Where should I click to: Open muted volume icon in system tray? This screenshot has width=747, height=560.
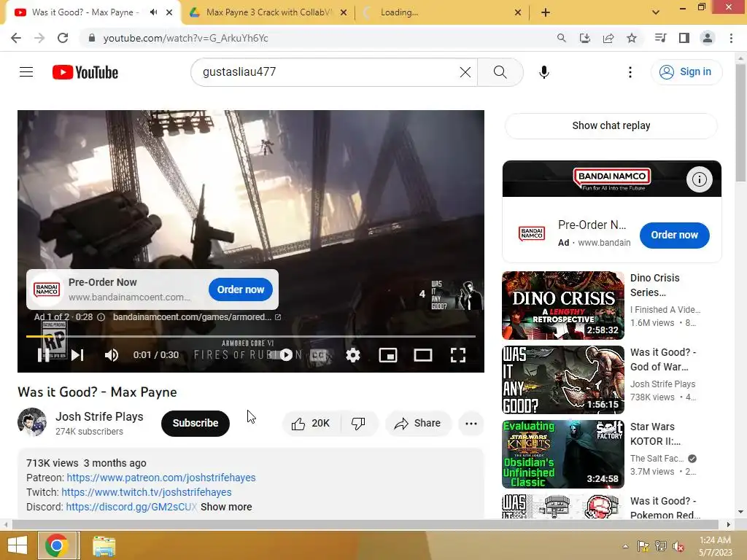click(678, 546)
